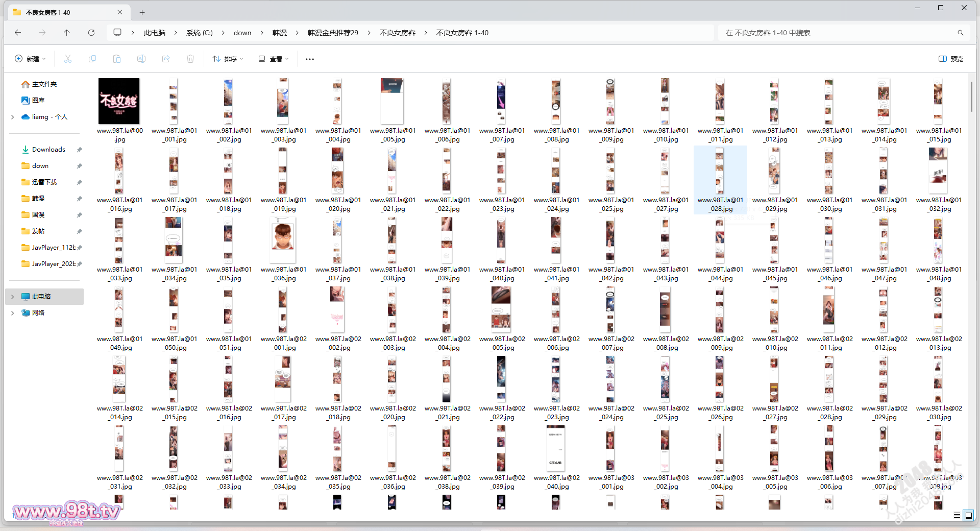Click the Paste toolbar icon
Image resolution: width=980 pixels, height=531 pixels.
point(117,59)
